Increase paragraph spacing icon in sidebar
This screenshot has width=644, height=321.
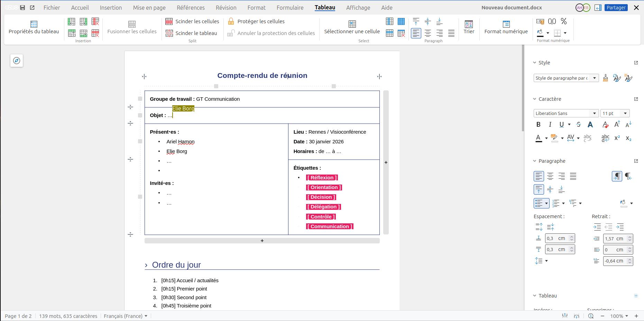539,227
